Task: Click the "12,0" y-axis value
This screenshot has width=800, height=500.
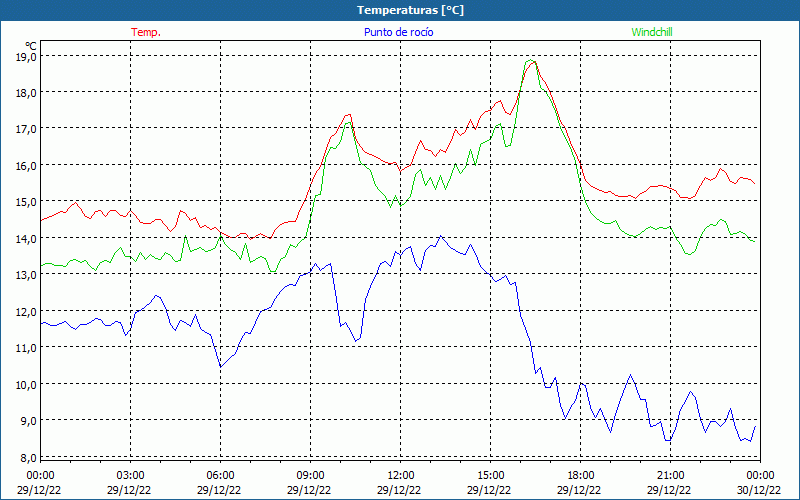Action: 26,312
